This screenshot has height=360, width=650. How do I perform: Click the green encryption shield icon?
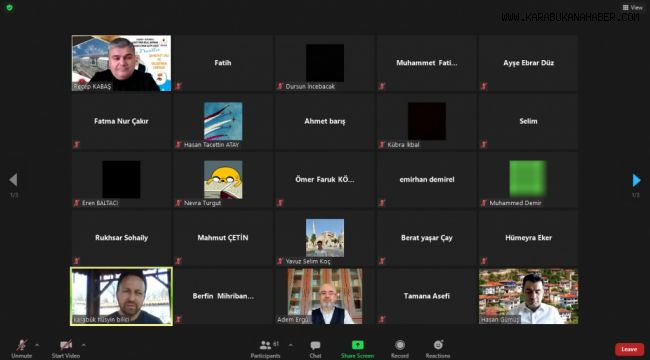coord(9,7)
